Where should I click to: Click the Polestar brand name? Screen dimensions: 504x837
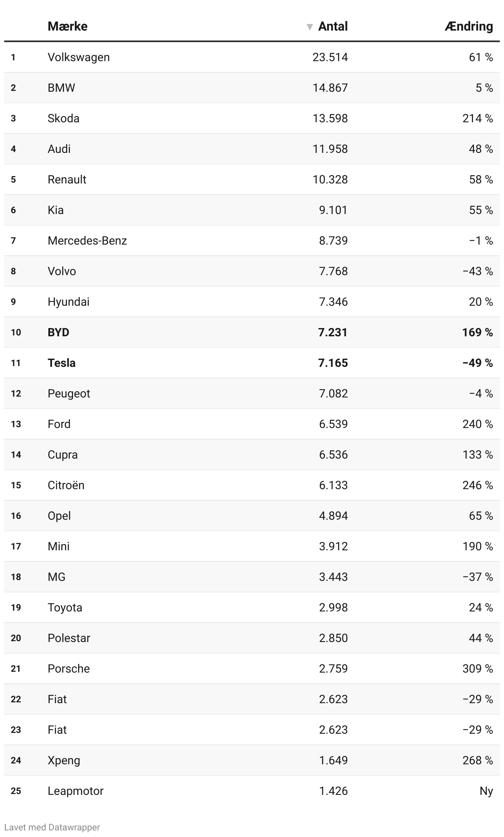tap(69, 638)
